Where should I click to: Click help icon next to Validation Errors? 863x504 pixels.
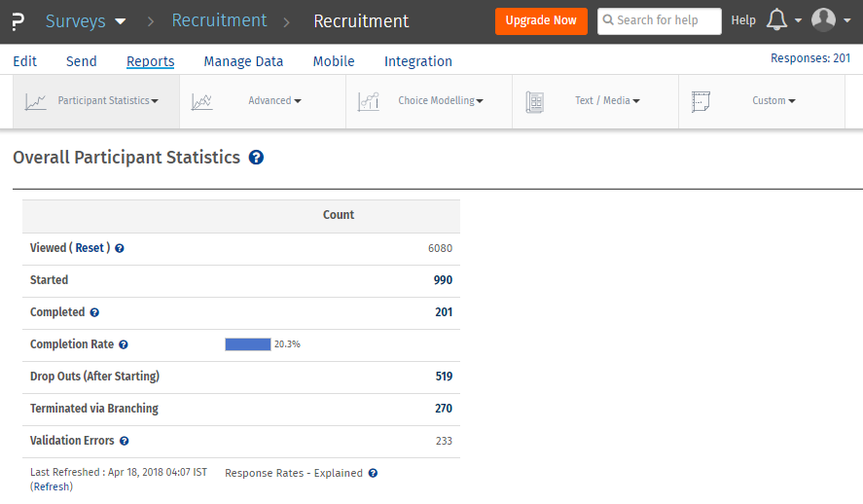tap(125, 441)
